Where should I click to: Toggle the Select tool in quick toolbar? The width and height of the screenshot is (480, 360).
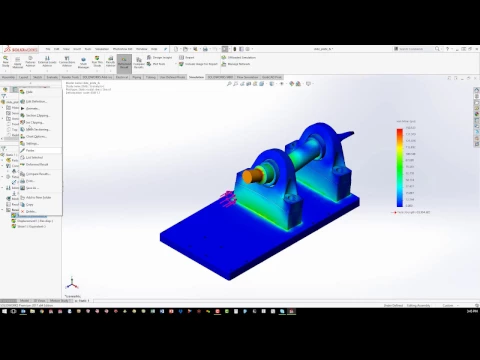[225, 49]
